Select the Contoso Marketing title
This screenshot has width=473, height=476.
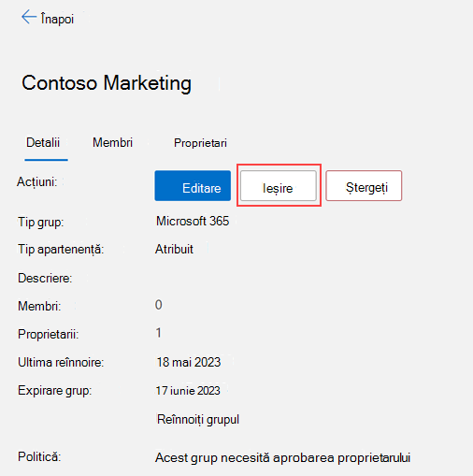[107, 83]
